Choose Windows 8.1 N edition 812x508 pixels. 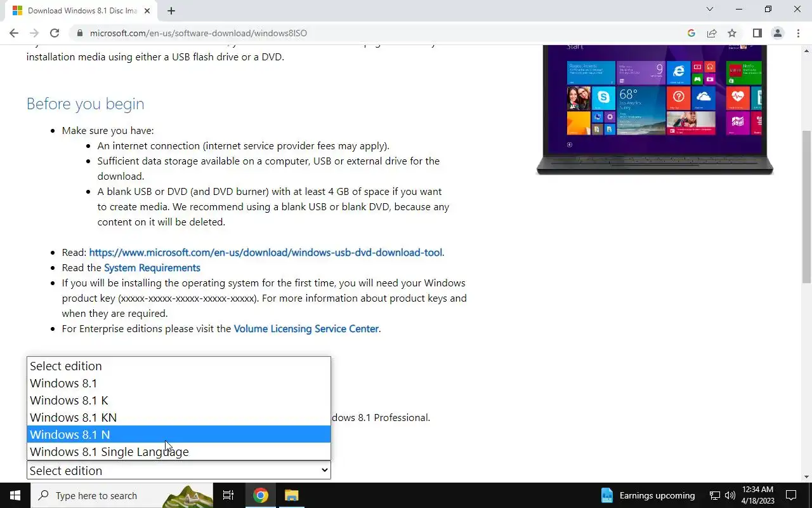tap(179, 435)
